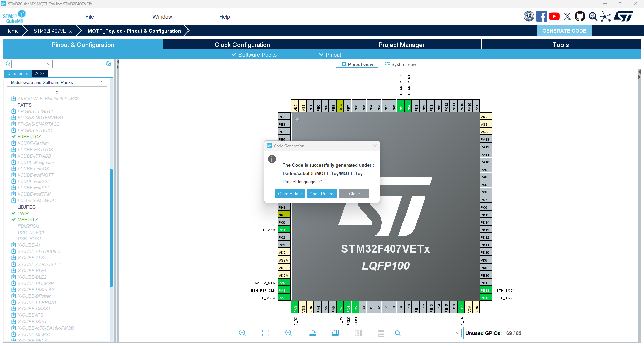Viewport: 644px width, 346px height.
Task: Switch to Clock Configuration tab
Action: [242, 45]
